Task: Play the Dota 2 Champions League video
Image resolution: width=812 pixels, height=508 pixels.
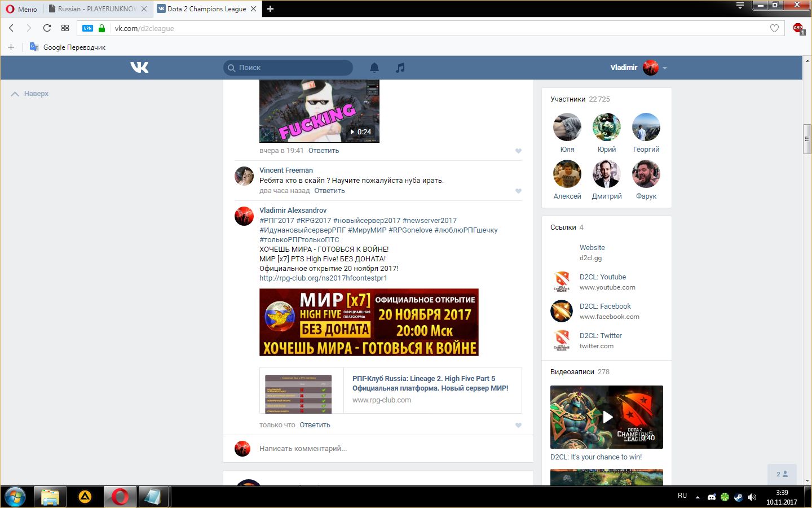Action: 607,417
